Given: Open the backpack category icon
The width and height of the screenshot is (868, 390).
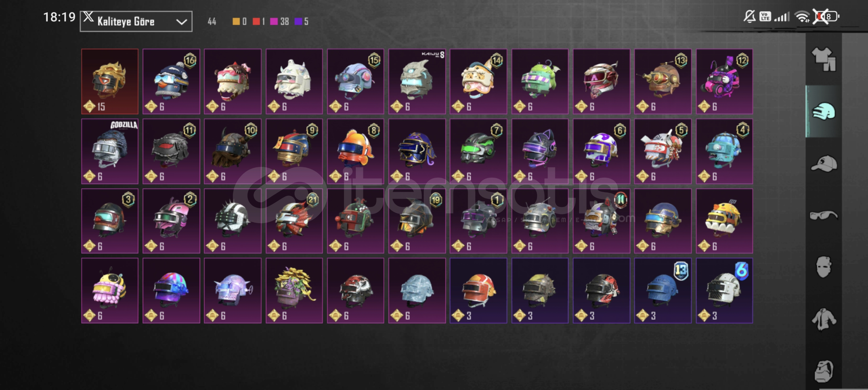Looking at the screenshot, I should [x=824, y=371].
